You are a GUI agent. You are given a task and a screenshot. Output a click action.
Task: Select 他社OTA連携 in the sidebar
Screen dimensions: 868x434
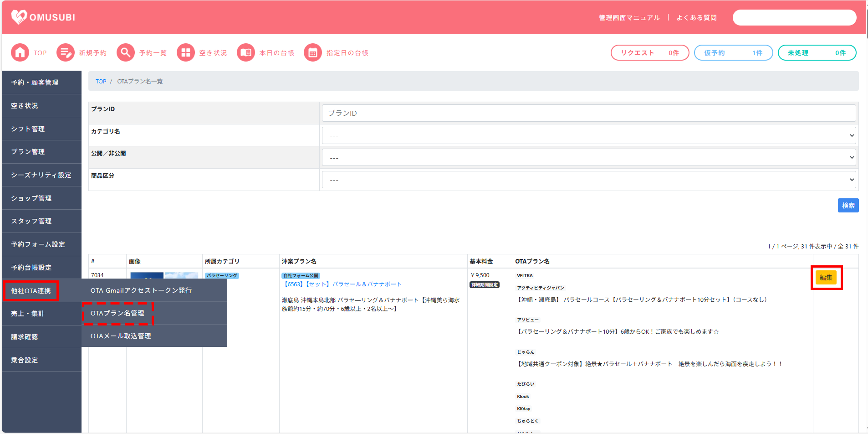(x=31, y=291)
